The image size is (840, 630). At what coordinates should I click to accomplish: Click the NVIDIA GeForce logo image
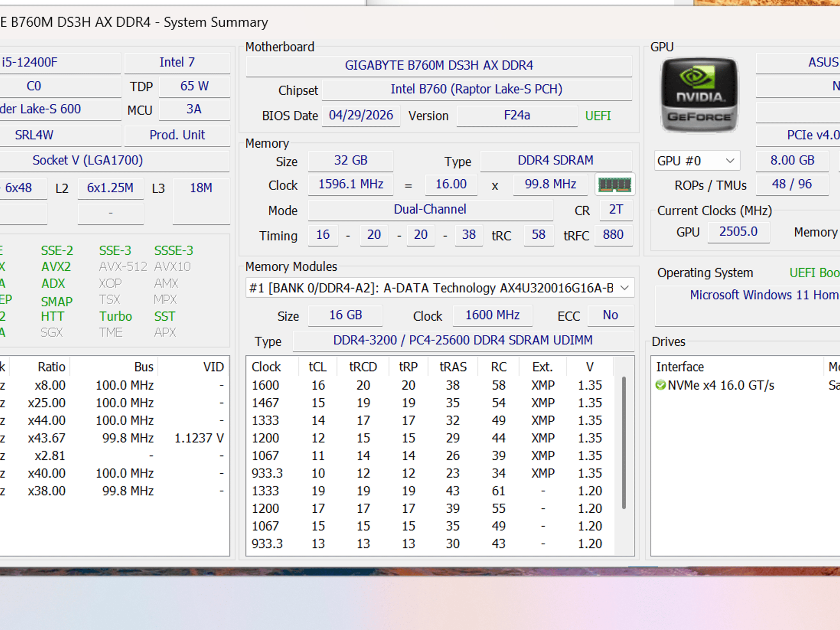click(x=699, y=95)
